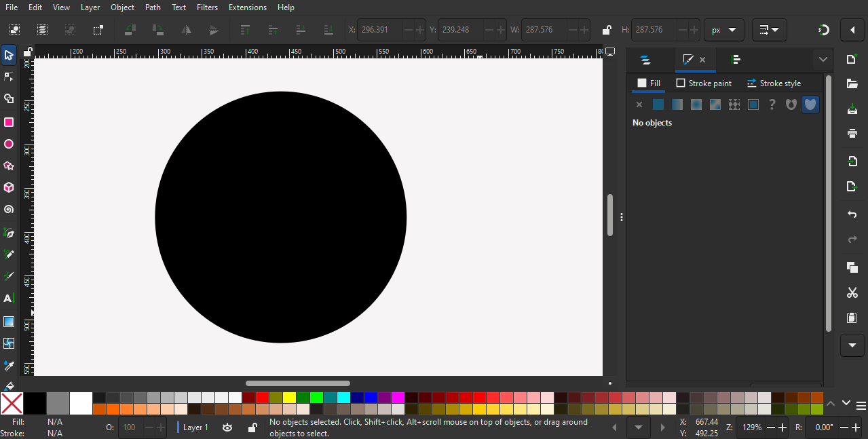Click the X position input field
The height and width of the screenshot is (439, 868).
point(380,30)
